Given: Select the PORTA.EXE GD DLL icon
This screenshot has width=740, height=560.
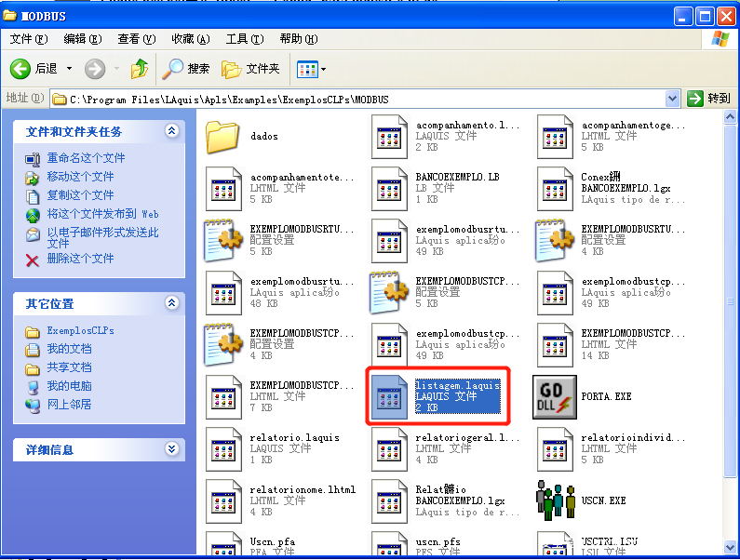Looking at the screenshot, I should click(555, 397).
